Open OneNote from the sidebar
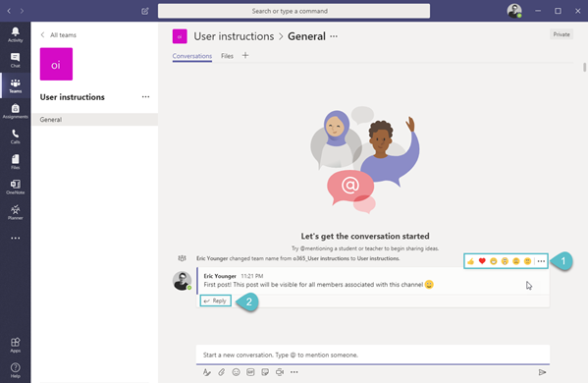Image resolution: width=588 pixels, height=383 pixels. coord(15,187)
